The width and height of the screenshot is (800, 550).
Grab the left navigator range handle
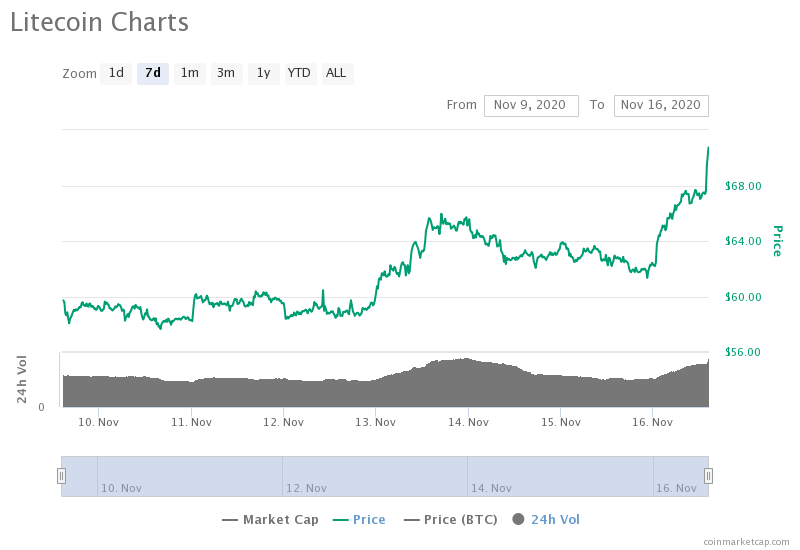point(61,476)
